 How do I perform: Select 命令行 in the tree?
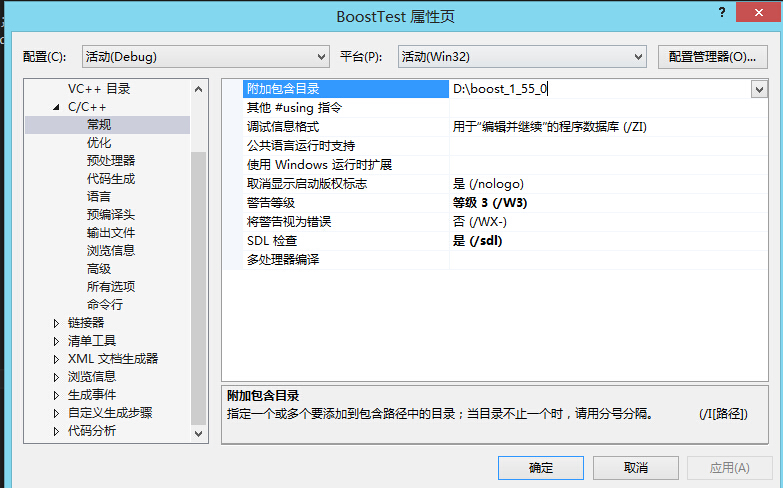click(x=105, y=305)
